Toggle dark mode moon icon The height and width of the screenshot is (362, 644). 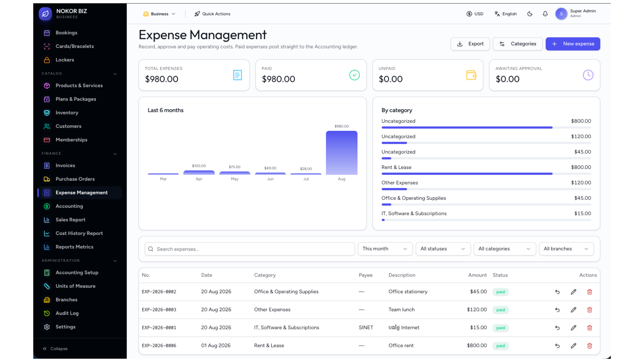(x=530, y=14)
